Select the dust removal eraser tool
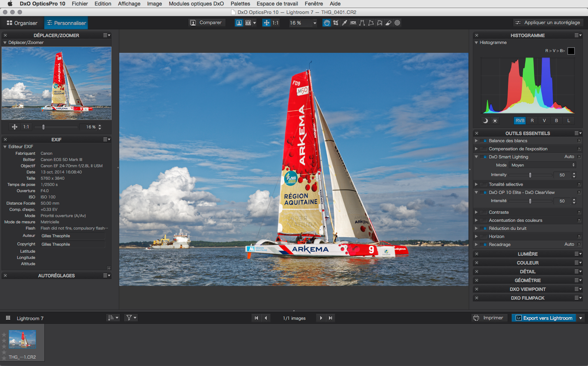588x366 pixels. click(x=388, y=23)
